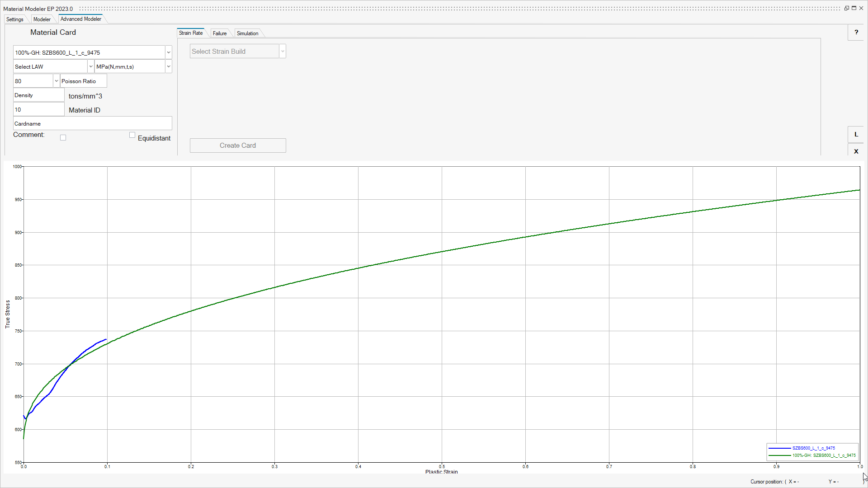Expand the Select Strain Build combo box
Screen dimensions: 868x488
283,52
